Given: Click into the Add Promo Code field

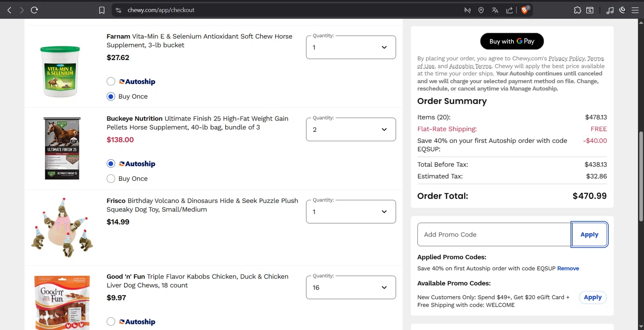Looking at the screenshot, I should point(494,234).
